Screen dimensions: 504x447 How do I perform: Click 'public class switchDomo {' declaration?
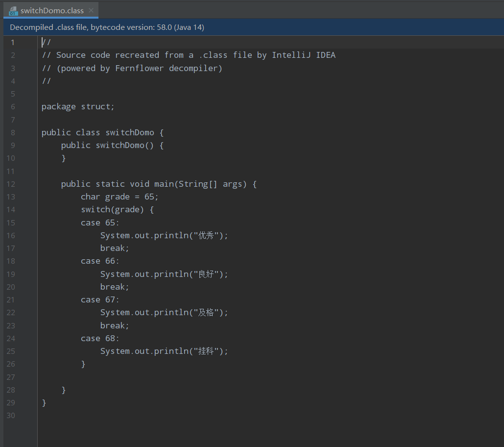click(102, 132)
